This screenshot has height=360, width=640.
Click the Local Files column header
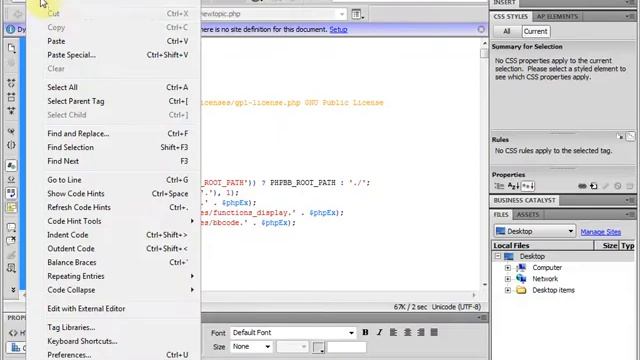point(542,246)
